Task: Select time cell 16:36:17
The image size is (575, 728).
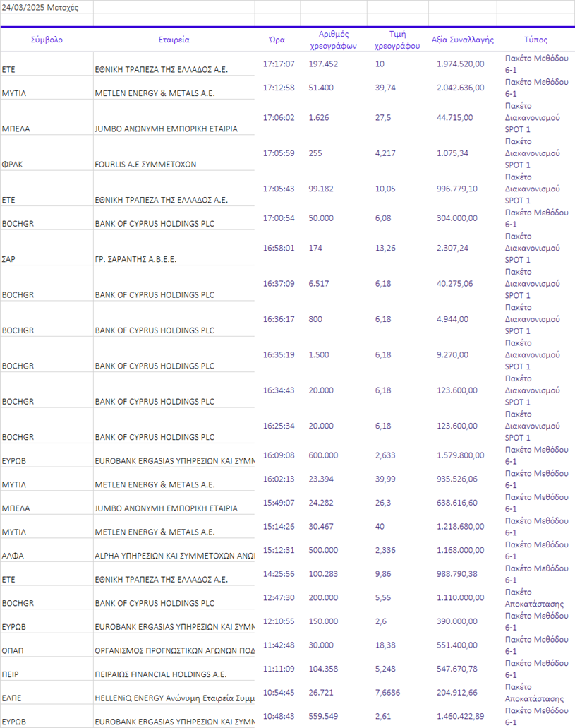Action: click(279, 319)
